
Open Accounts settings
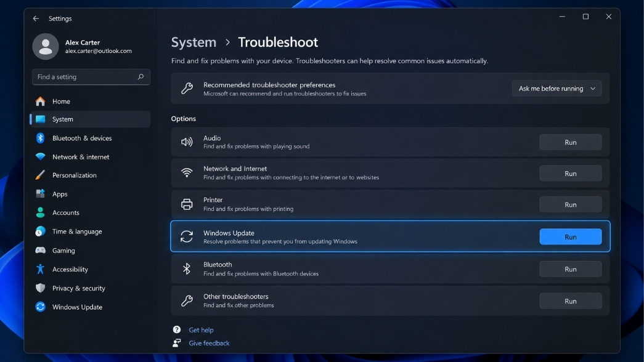pyautogui.click(x=91, y=212)
